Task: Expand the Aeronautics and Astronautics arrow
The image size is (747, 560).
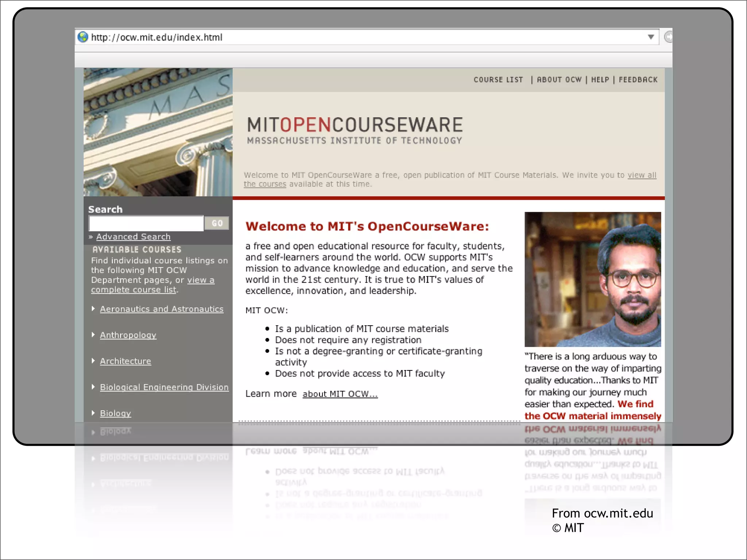Action: pyautogui.click(x=93, y=309)
